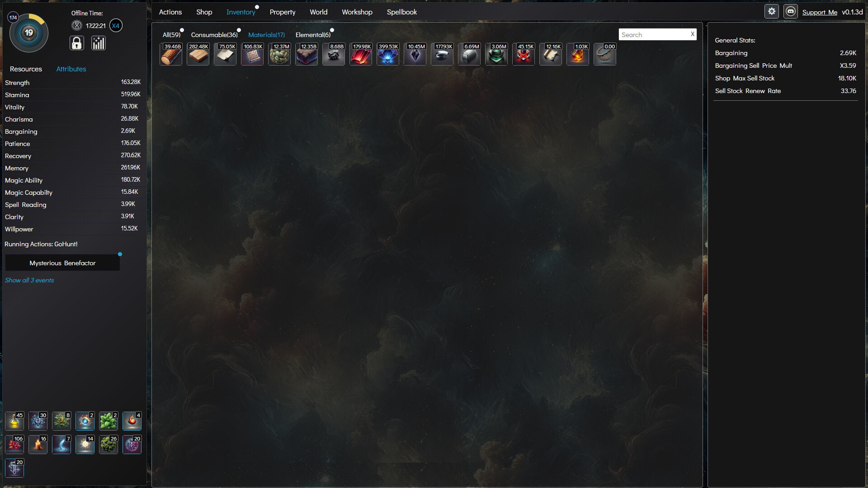
Task: Open the Consumable(36) filter
Action: pyautogui.click(x=213, y=34)
